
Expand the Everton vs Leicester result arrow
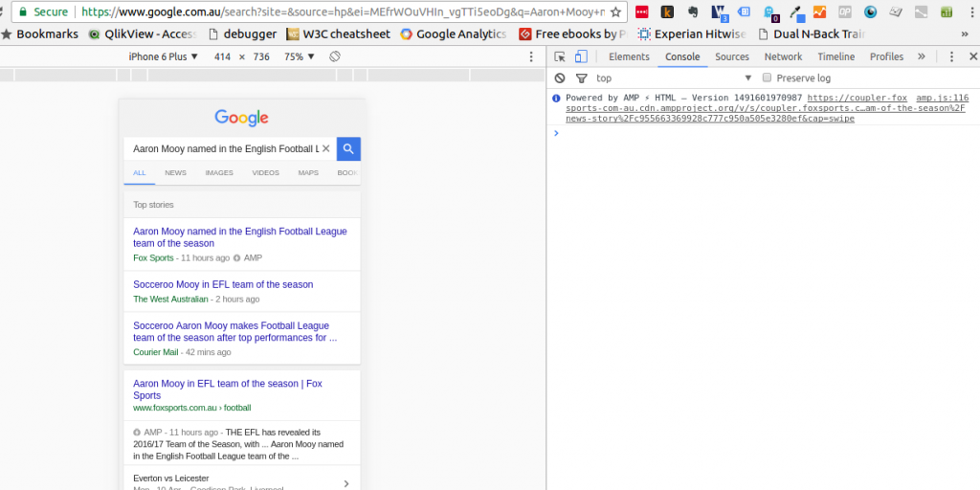pos(346,483)
